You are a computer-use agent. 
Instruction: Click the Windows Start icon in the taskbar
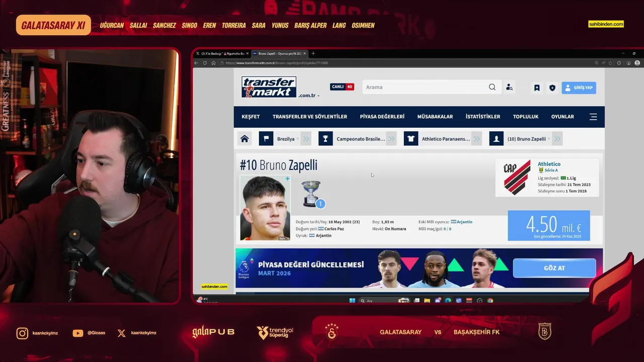pos(352,301)
